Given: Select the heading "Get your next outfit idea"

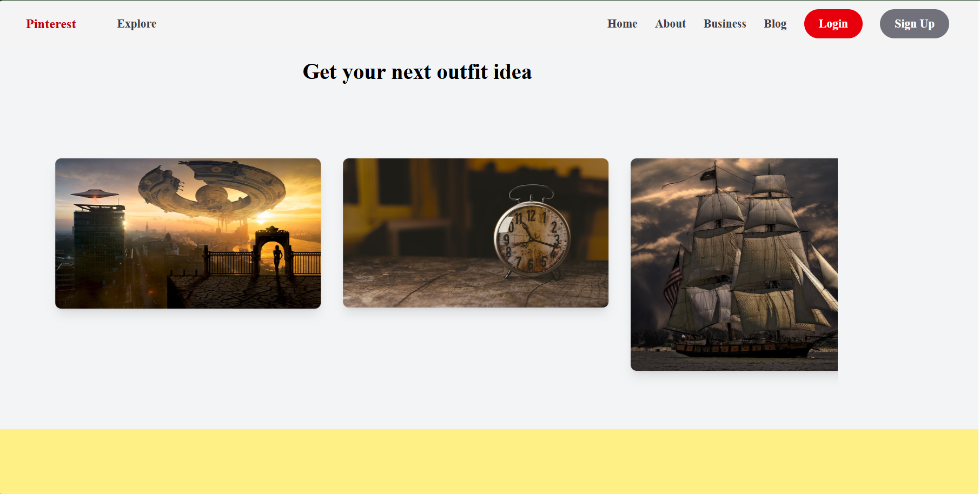Looking at the screenshot, I should click(417, 72).
